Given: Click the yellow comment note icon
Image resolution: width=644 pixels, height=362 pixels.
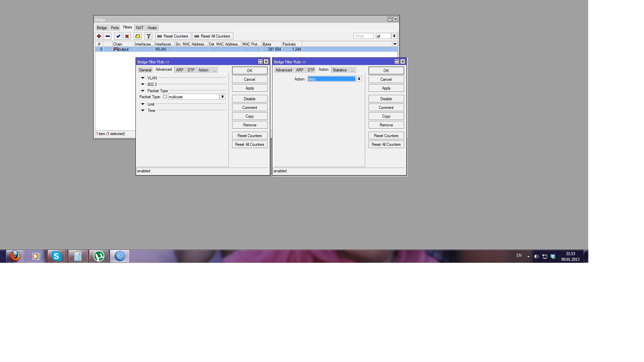Looking at the screenshot, I should [138, 36].
